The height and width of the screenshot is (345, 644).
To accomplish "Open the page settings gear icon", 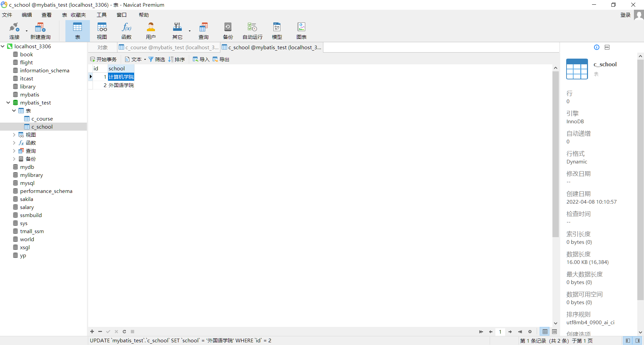I will [x=530, y=332].
